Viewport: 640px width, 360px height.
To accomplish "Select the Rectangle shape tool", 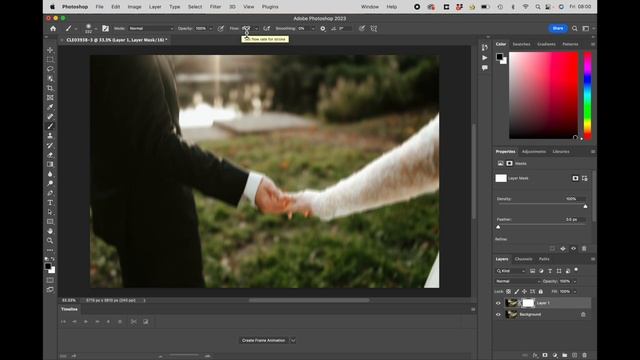I will 50,221.
